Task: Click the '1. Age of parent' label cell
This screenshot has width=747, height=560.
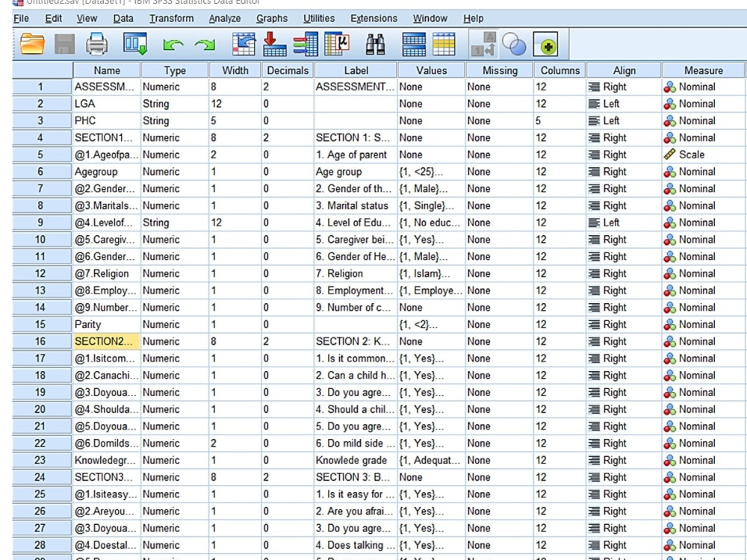Action: 356,155
